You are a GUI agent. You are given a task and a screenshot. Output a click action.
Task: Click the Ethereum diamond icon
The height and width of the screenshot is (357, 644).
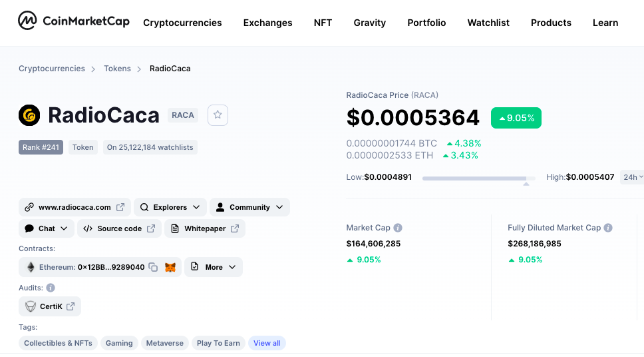31,267
